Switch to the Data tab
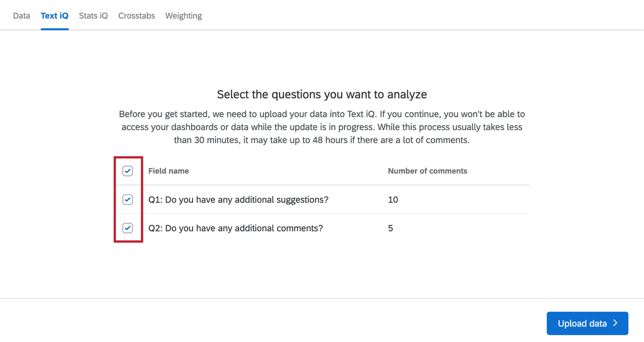Screen dimensions: 644x342 pyautogui.click(x=21, y=16)
